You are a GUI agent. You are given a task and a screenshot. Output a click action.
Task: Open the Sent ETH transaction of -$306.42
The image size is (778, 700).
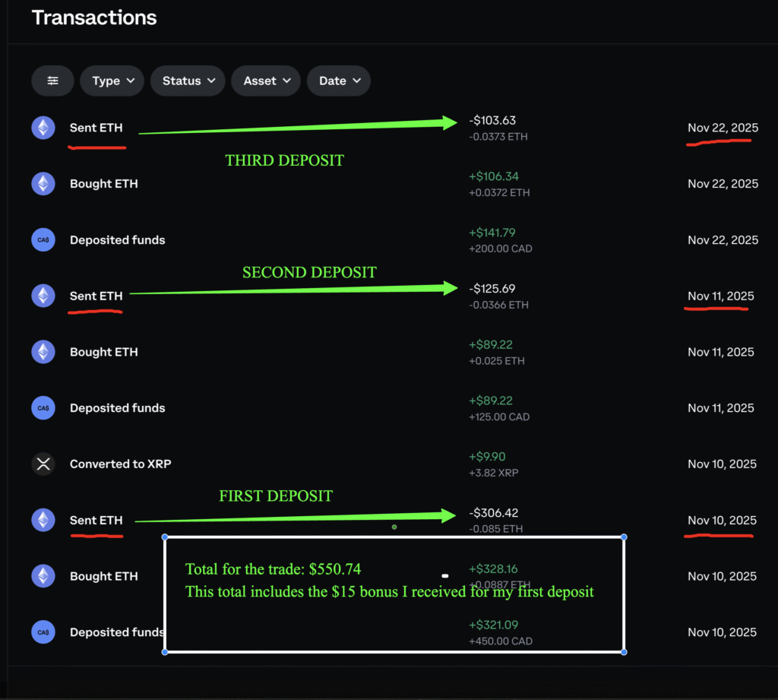pos(96,521)
